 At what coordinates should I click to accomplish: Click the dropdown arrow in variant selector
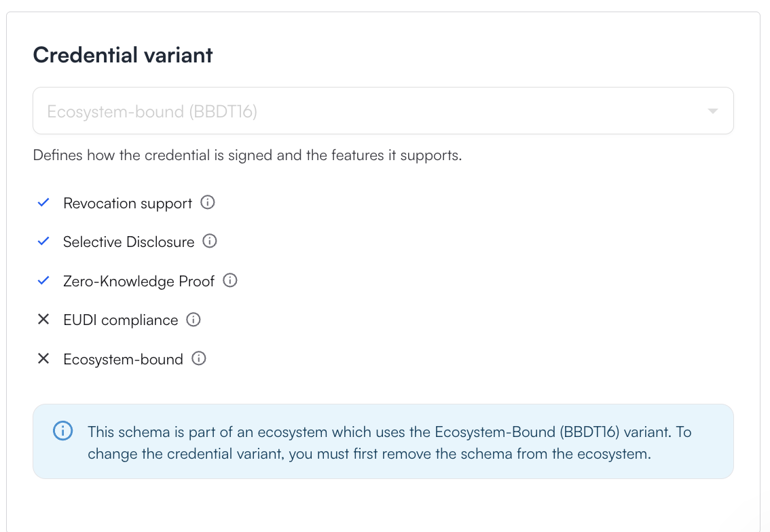click(712, 111)
